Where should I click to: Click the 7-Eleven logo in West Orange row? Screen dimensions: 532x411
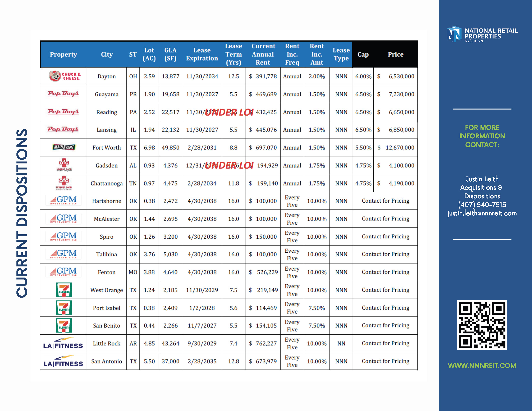64,289
